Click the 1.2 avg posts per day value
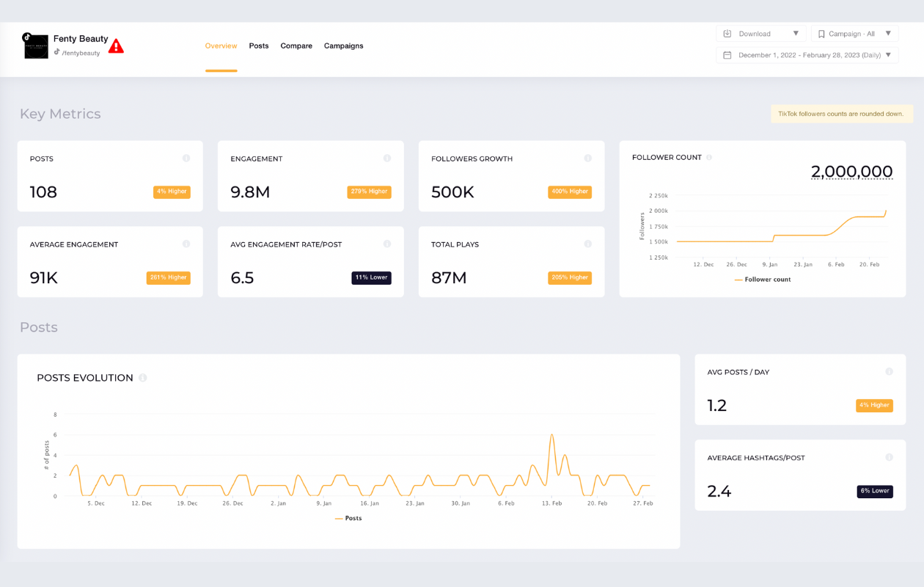The width and height of the screenshot is (924, 587). (717, 405)
